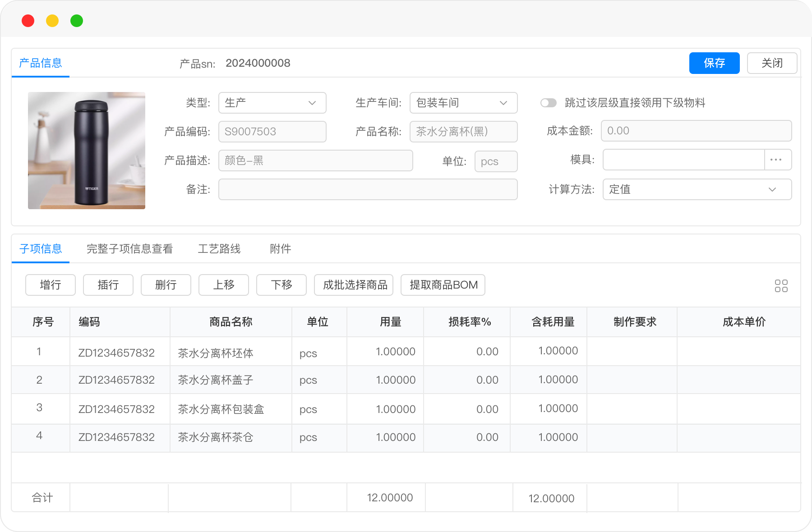Click the 合计 用量 total 12.00000
Image resolution: width=812 pixels, height=532 pixels.
point(390,498)
